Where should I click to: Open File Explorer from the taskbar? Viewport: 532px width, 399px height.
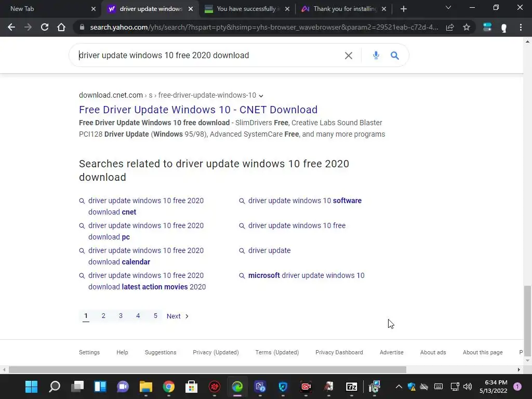click(146, 387)
